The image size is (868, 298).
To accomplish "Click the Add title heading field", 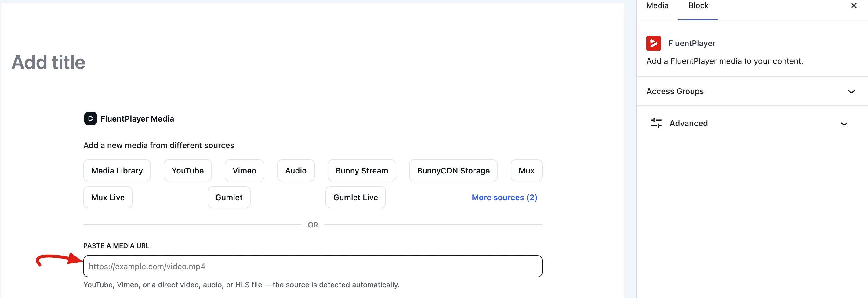I will tap(49, 63).
